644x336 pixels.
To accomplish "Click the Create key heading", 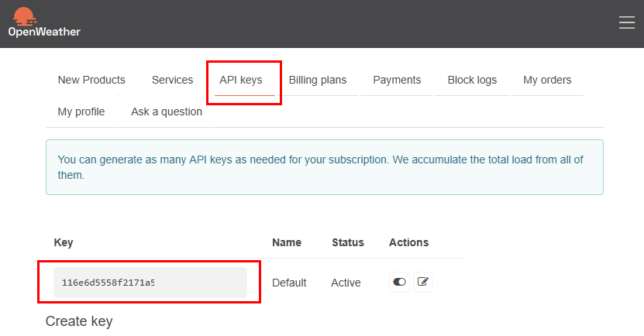I will coord(79,321).
